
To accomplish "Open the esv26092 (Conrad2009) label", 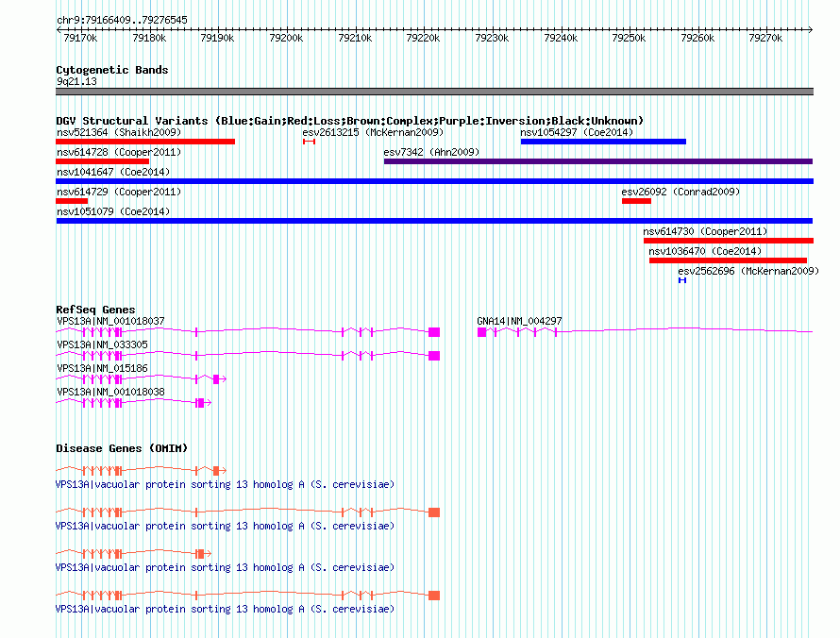I will pos(680,192).
